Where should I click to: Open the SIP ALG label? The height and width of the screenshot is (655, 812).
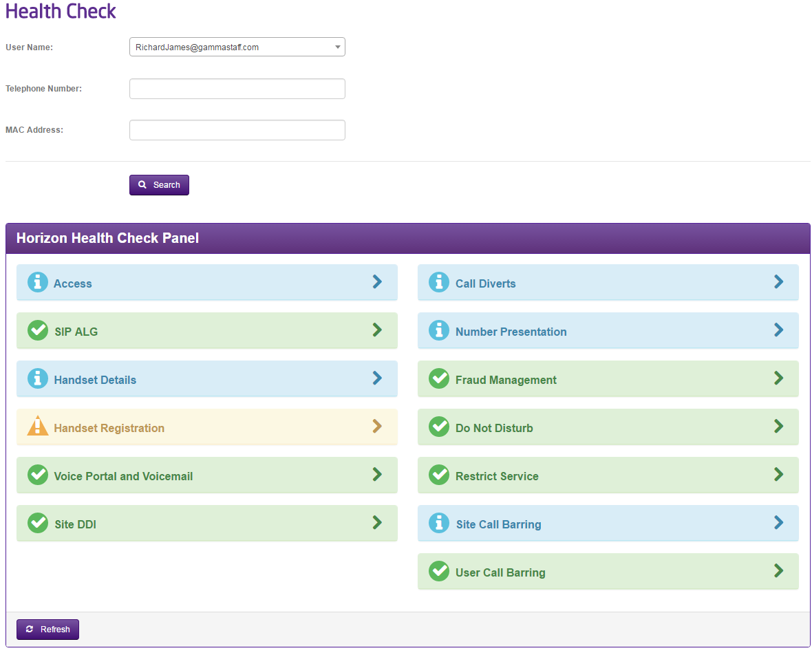point(76,332)
